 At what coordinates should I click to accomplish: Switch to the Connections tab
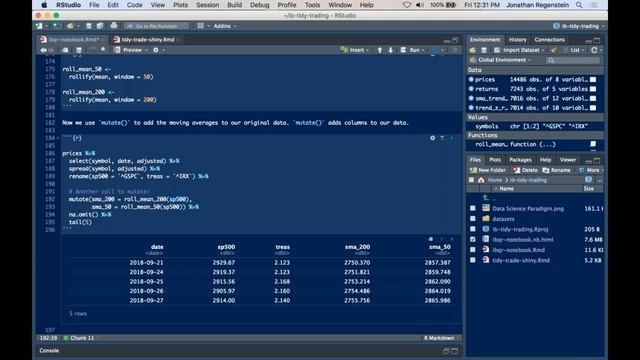pos(549,40)
